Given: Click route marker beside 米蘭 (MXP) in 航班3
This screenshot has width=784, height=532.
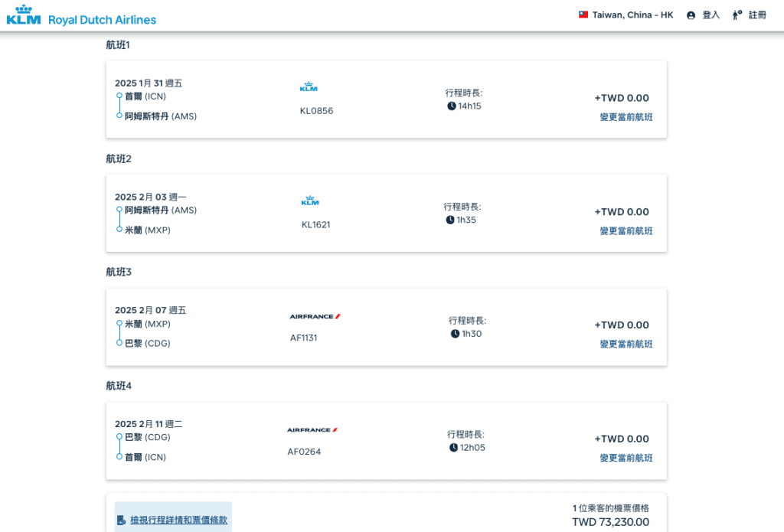Looking at the screenshot, I should pyautogui.click(x=119, y=324).
